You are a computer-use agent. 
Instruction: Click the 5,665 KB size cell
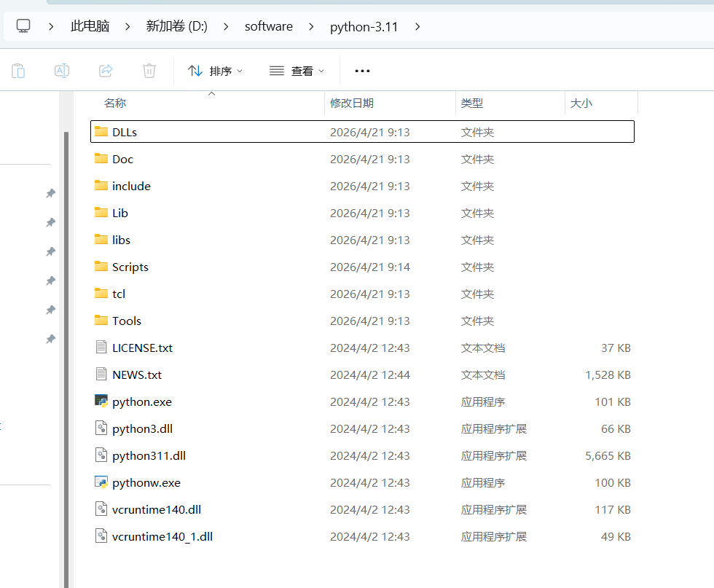608,455
